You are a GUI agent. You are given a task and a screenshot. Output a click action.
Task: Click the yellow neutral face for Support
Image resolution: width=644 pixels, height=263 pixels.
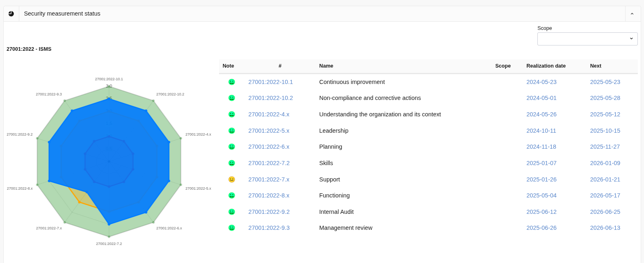pyautogui.click(x=232, y=179)
